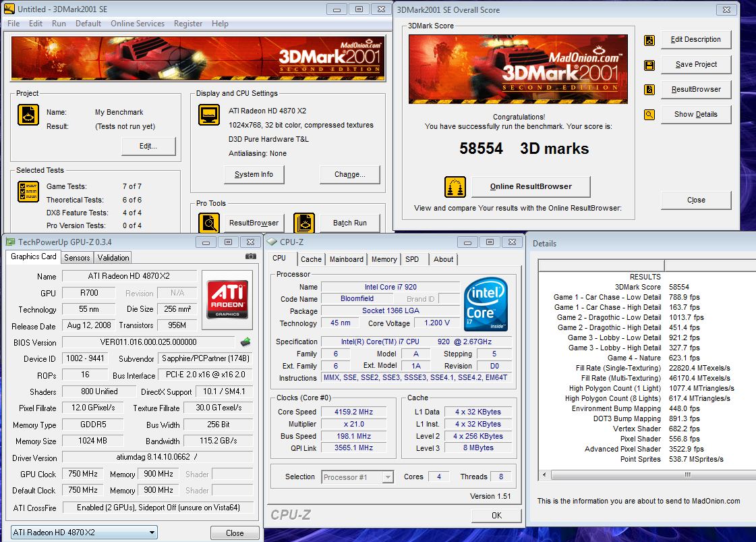Viewport: 756px width, 542px height.
Task: Click the Core Speed value 4159.2 MHz
Action: [x=354, y=412]
